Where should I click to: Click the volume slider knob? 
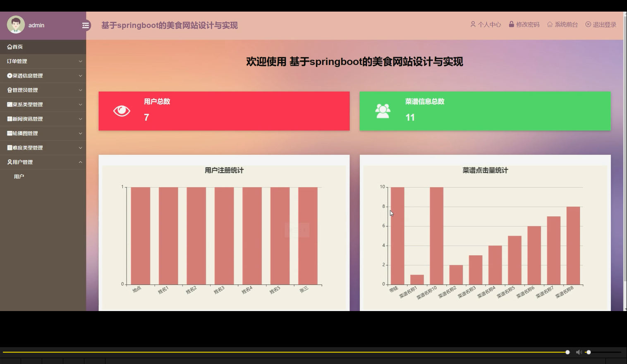coord(589,352)
